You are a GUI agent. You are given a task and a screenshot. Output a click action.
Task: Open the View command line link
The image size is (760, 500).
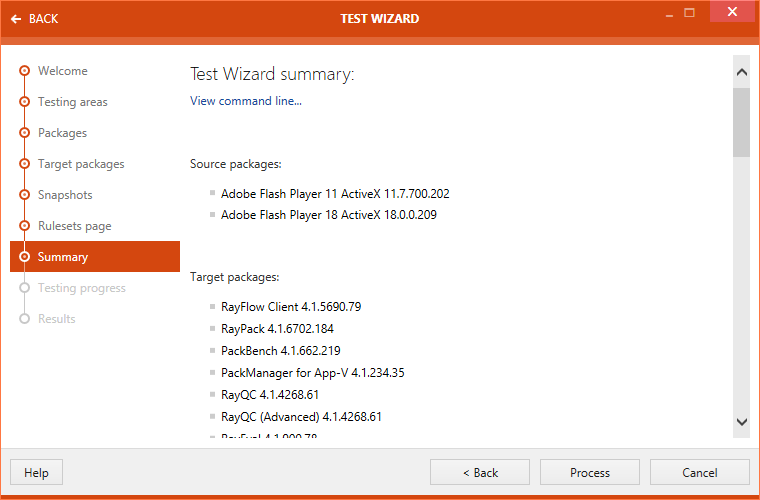click(x=246, y=101)
